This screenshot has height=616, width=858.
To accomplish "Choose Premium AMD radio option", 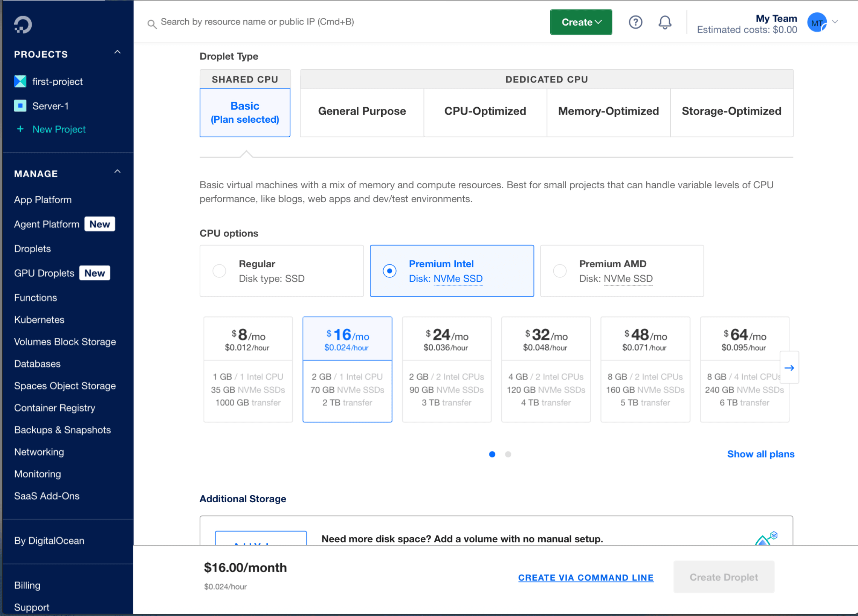I will [560, 271].
